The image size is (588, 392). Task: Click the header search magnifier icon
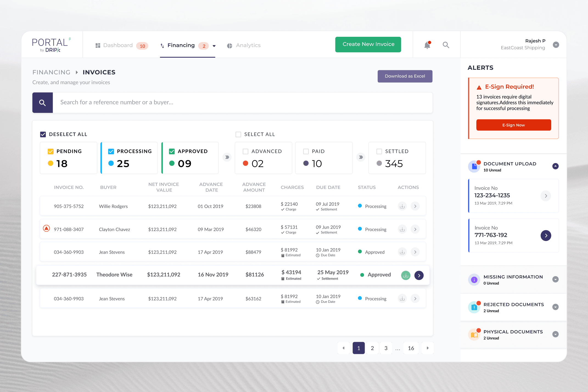(446, 45)
